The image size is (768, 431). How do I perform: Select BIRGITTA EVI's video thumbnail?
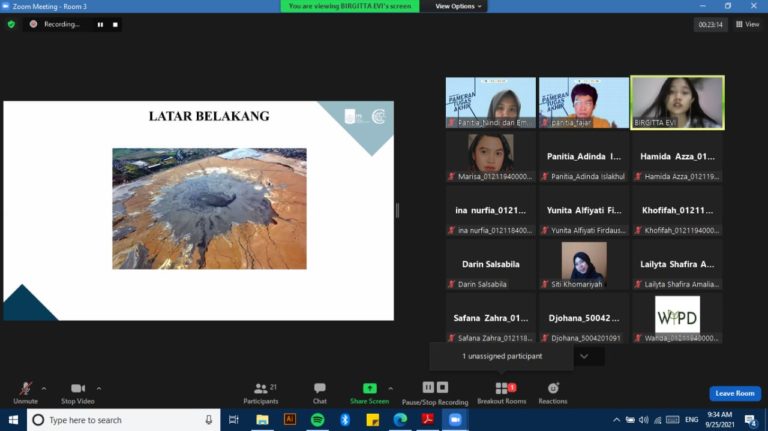[677, 103]
